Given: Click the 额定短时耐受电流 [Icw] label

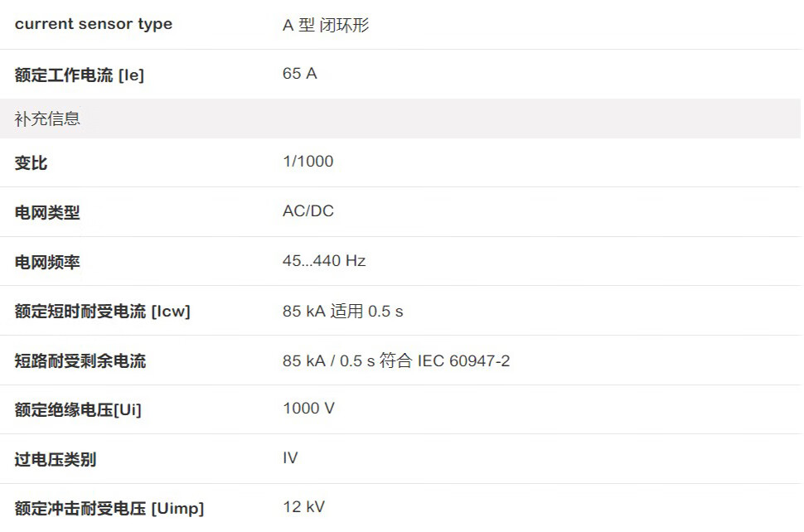Looking at the screenshot, I should point(103,312).
